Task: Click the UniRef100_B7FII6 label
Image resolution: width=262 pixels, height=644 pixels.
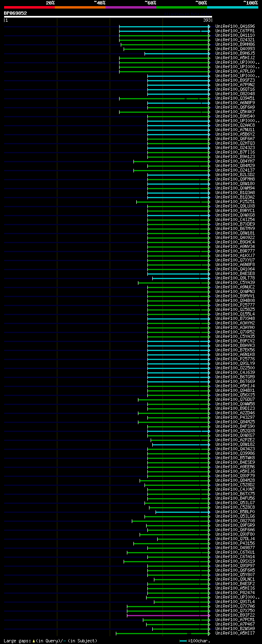Action: (235, 152)
